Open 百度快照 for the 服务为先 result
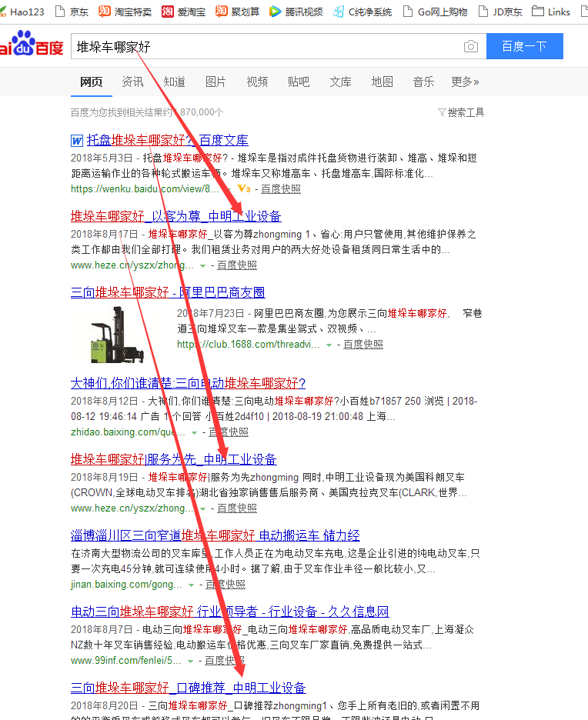Image resolution: width=588 pixels, height=720 pixels. click(x=237, y=508)
